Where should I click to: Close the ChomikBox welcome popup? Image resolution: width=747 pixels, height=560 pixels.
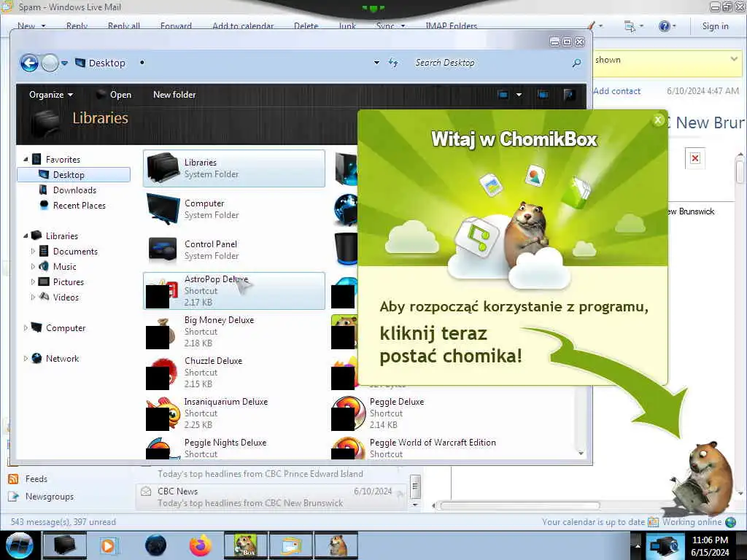click(658, 120)
